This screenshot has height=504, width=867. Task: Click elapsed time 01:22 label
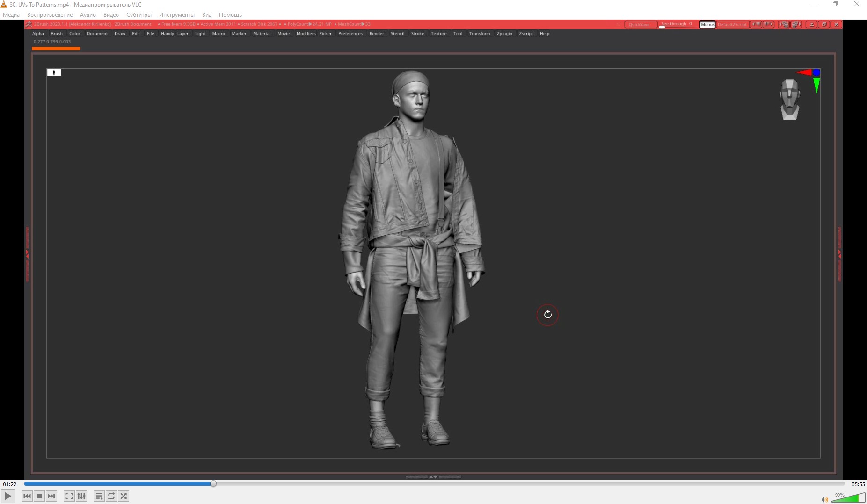pos(10,484)
